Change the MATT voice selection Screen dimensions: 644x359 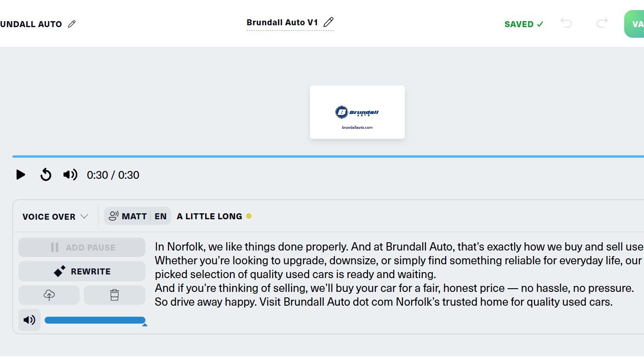point(128,216)
